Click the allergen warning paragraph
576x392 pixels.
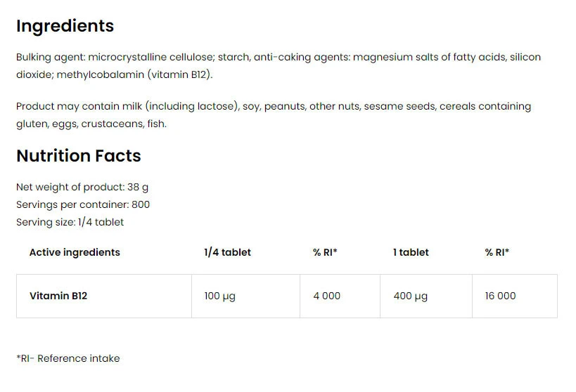click(x=274, y=107)
